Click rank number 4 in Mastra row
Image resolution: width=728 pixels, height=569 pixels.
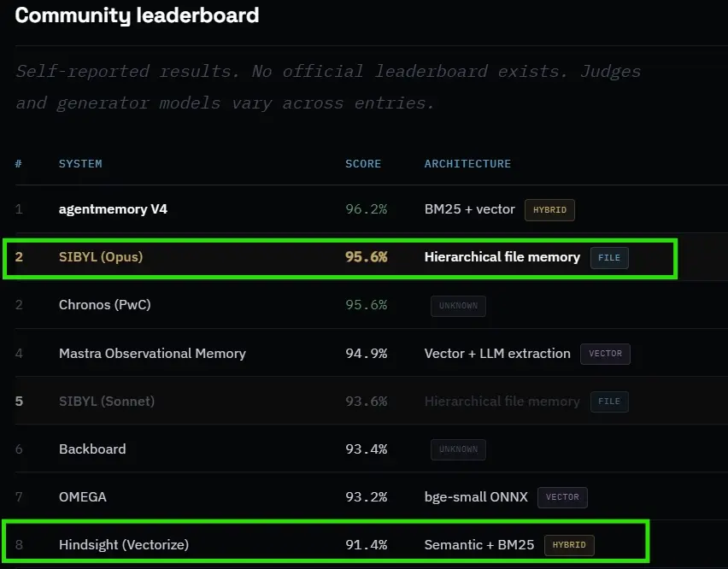19,354
